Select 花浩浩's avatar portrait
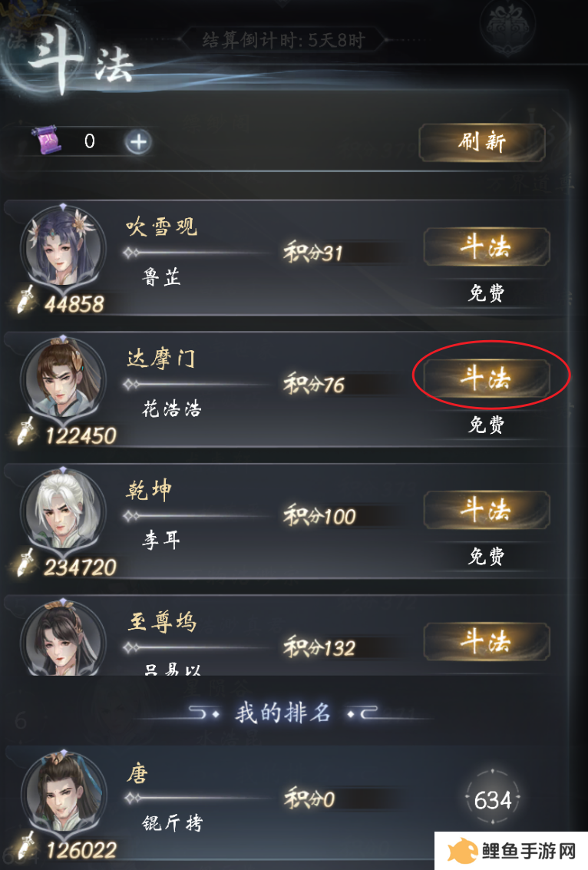Screen dimensions: 588x870 (63, 377)
